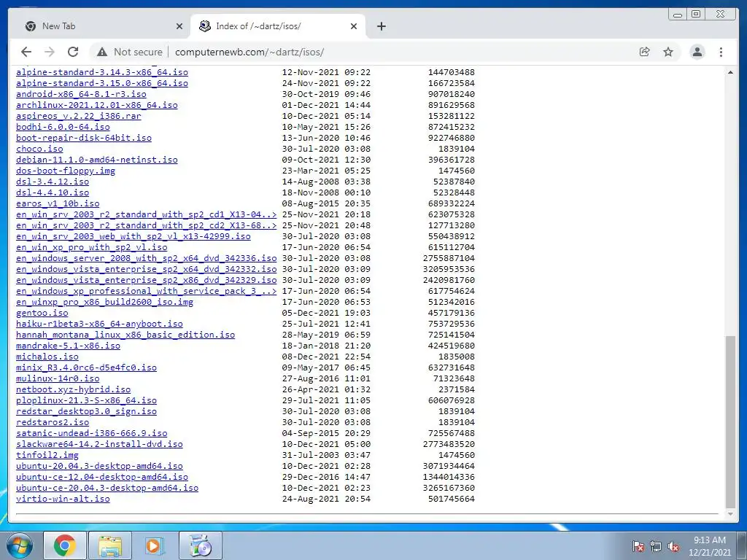Image resolution: width=747 pixels, height=560 pixels.
Task: Click the Chrome icon in the taskbar
Action: coord(65,545)
